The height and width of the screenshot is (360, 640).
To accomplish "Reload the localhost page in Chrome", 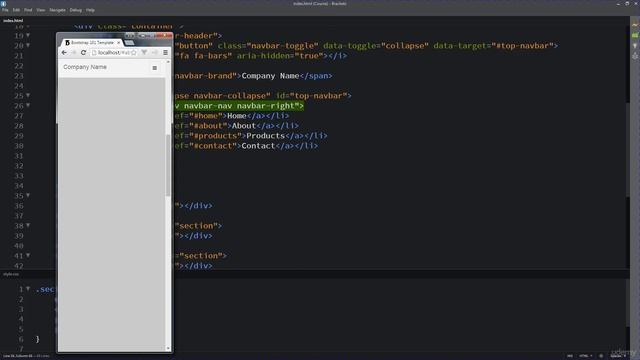I will click(83, 53).
